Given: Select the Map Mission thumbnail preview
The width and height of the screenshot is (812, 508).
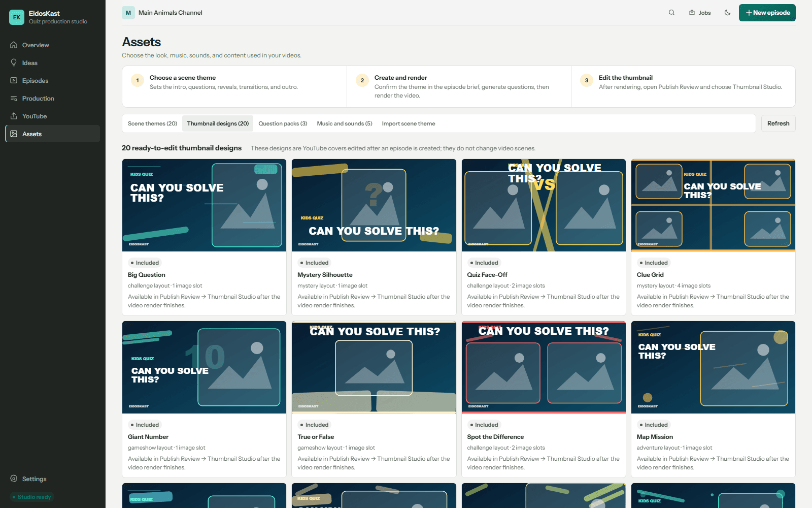Looking at the screenshot, I should 713,367.
